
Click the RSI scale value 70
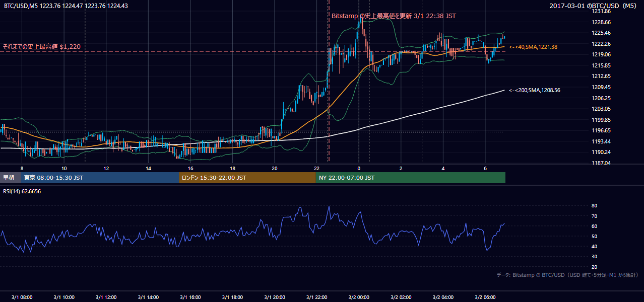click(595, 216)
